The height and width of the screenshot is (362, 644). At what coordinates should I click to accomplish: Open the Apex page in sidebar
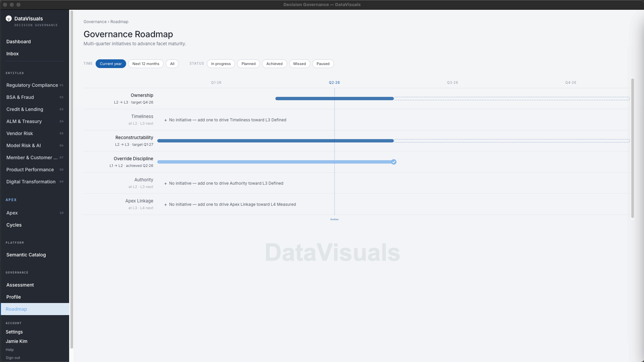tap(35, 213)
